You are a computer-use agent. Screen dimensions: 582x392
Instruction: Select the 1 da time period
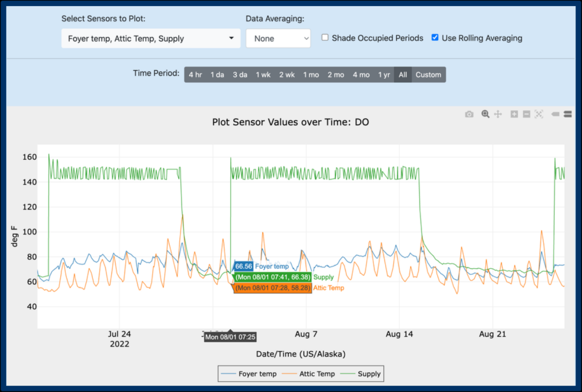click(217, 75)
